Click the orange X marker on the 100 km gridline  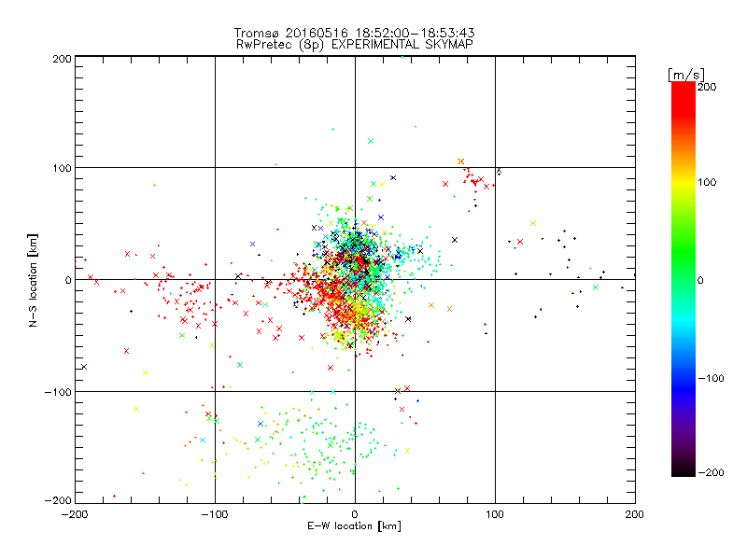[x=460, y=161]
